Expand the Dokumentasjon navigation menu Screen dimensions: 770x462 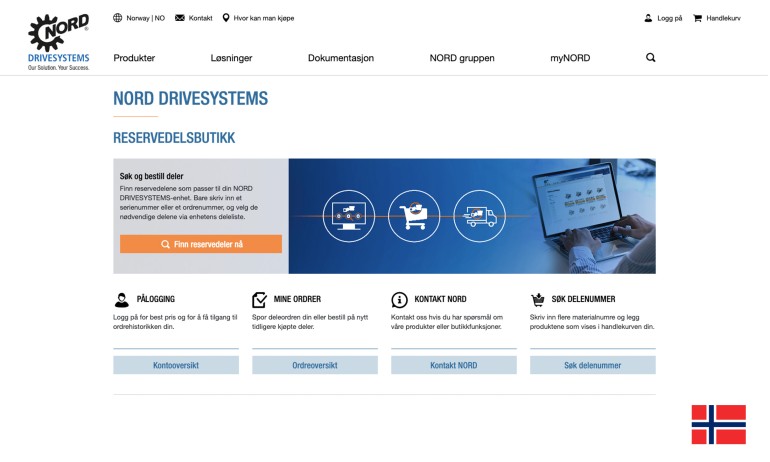pos(340,58)
